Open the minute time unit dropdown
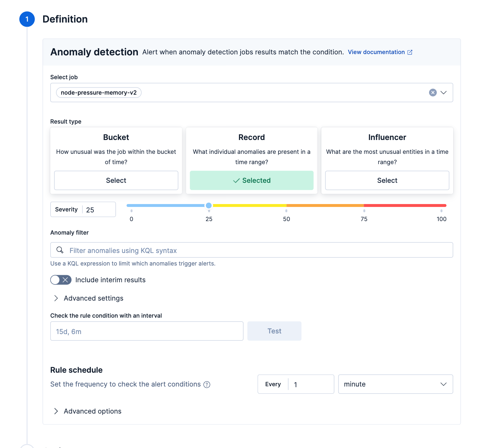This screenshot has width=488, height=448. coord(396,384)
